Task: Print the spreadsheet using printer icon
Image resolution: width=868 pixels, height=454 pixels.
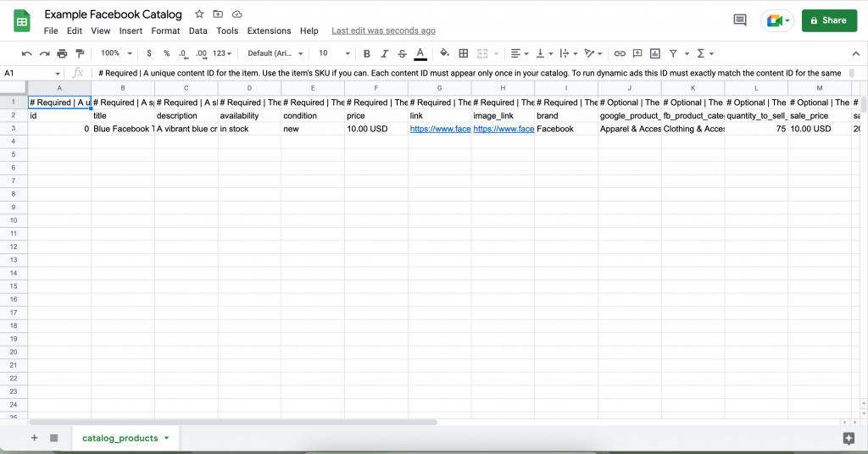Action: pos(62,53)
